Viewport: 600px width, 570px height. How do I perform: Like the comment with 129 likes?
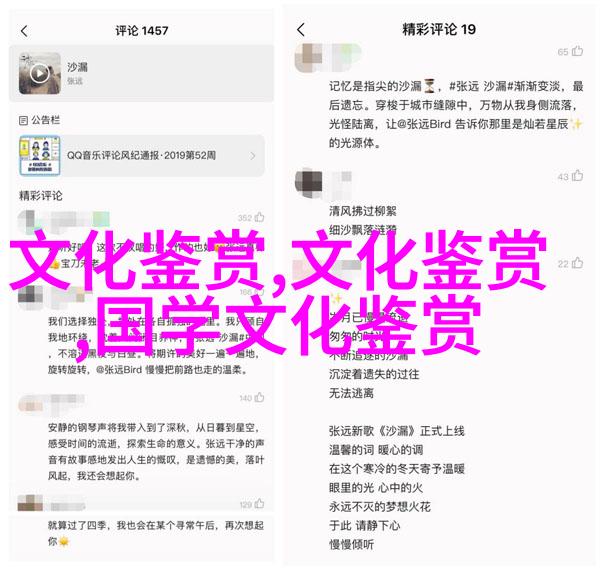(x=259, y=504)
